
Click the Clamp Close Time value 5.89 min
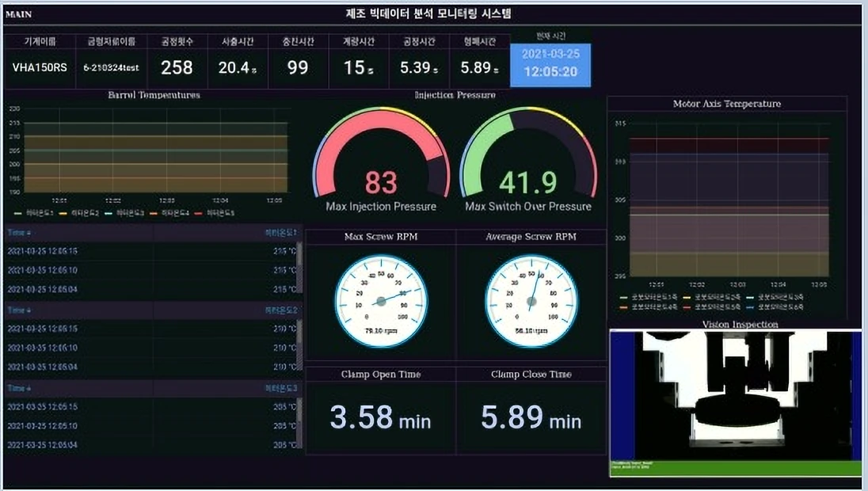[x=531, y=417]
